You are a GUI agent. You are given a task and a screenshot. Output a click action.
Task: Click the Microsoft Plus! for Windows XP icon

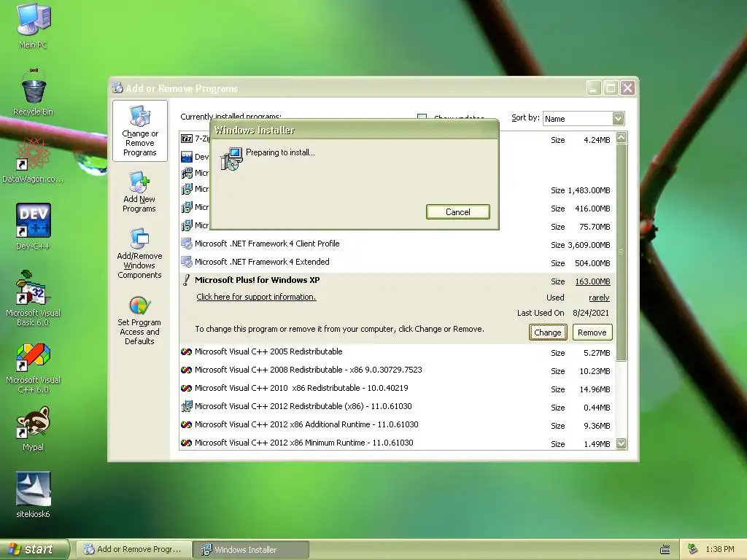(186, 280)
